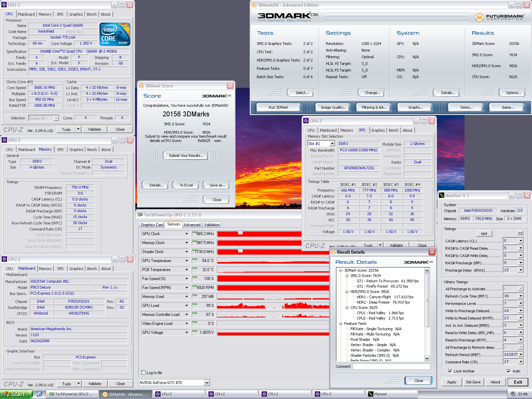Click Submit Your Results... button
Viewport: 532px width, 399px height.
pos(186,156)
